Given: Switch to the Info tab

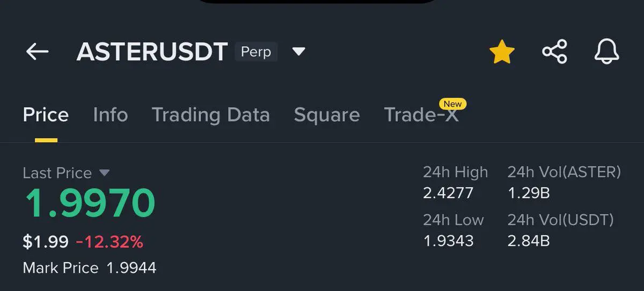Looking at the screenshot, I should (111, 115).
